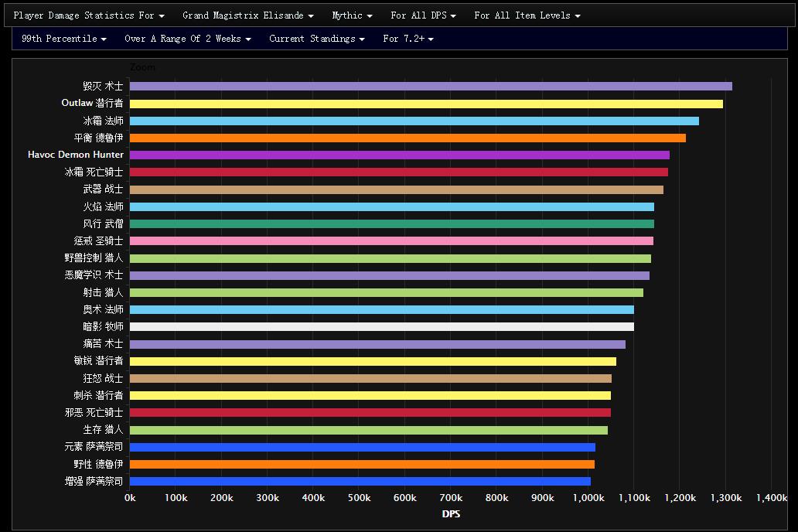
Task: Click the 冰霜 死亡骑士 red bar
Action: (399, 172)
